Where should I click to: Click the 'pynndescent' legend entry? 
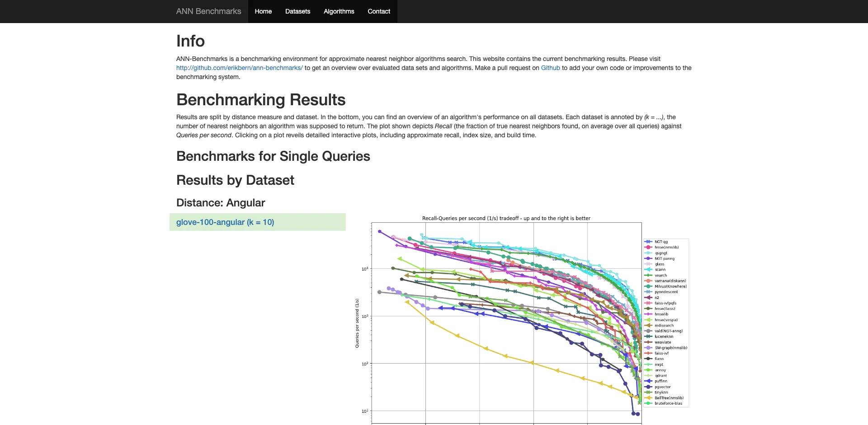click(666, 292)
